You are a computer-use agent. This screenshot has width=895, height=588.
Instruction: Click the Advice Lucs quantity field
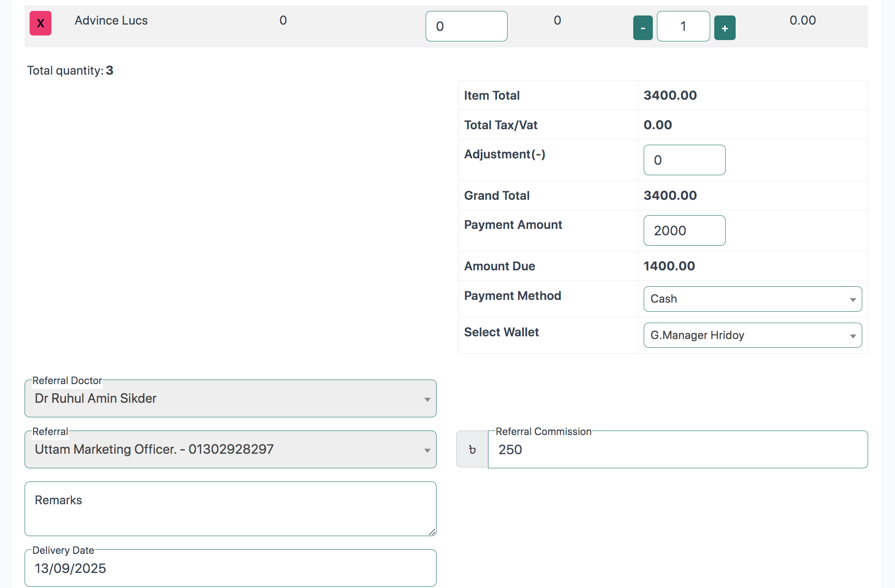pyautogui.click(x=683, y=26)
